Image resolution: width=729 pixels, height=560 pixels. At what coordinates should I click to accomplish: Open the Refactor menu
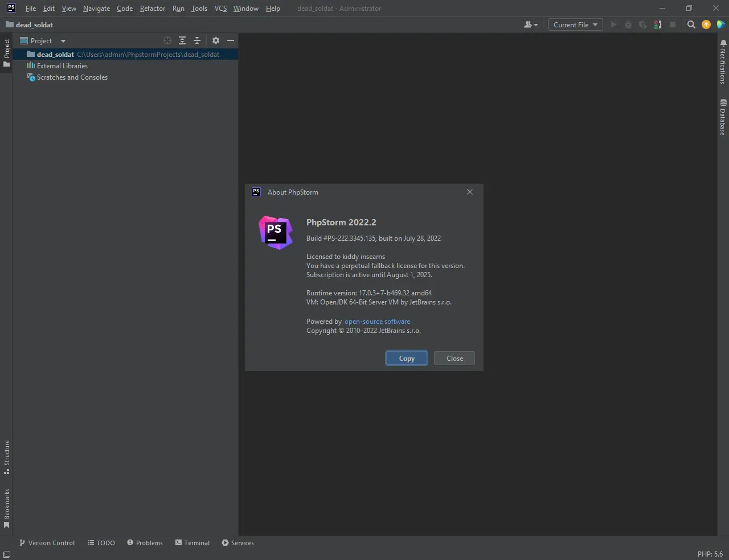153,9
